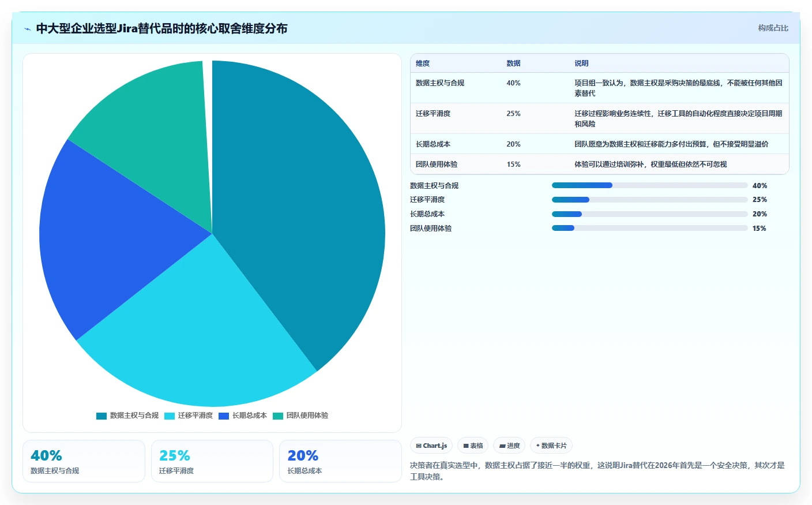The image size is (812, 505).
Task: Click the 迁移平滑度 cyan legend swatch
Action: (x=170, y=416)
